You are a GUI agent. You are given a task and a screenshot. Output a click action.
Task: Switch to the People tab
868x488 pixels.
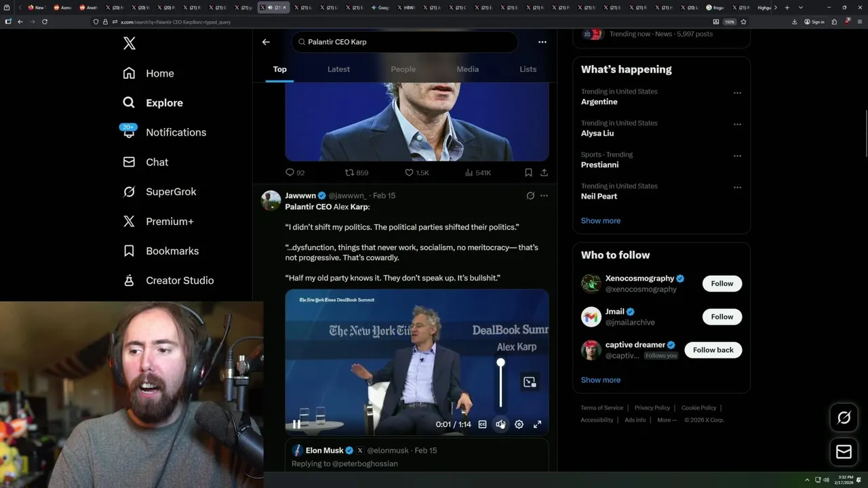(403, 69)
